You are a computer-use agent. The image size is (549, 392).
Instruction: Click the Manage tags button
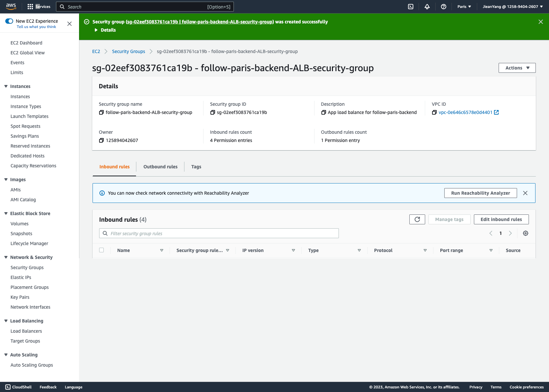coord(449,219)
